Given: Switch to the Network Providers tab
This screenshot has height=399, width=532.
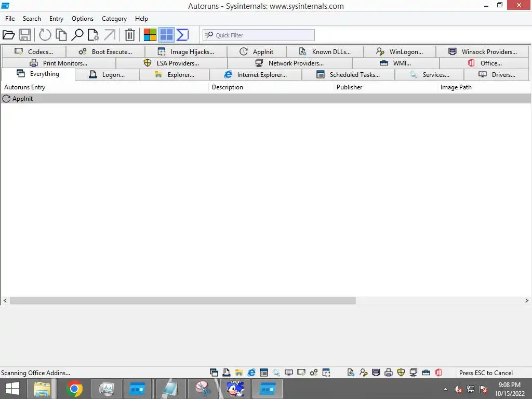Looking at the screenshot, I should point(290,63).
